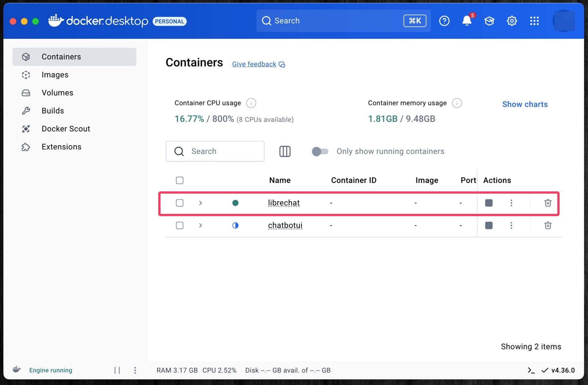Tick the select-all checkbox in table header

pos(179,180)
